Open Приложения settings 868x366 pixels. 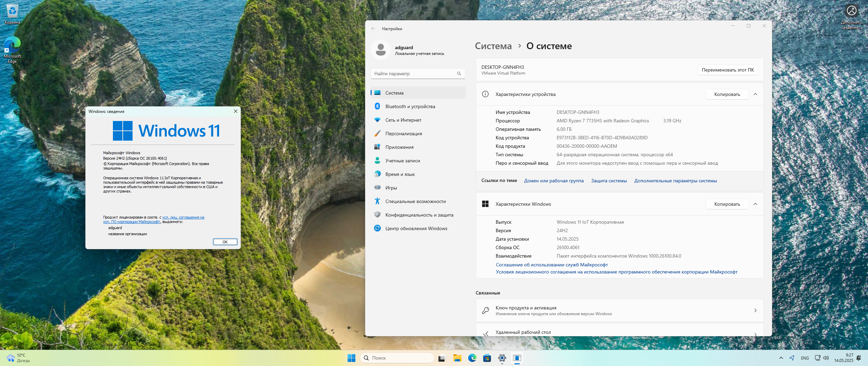click(x=418, y=147)
